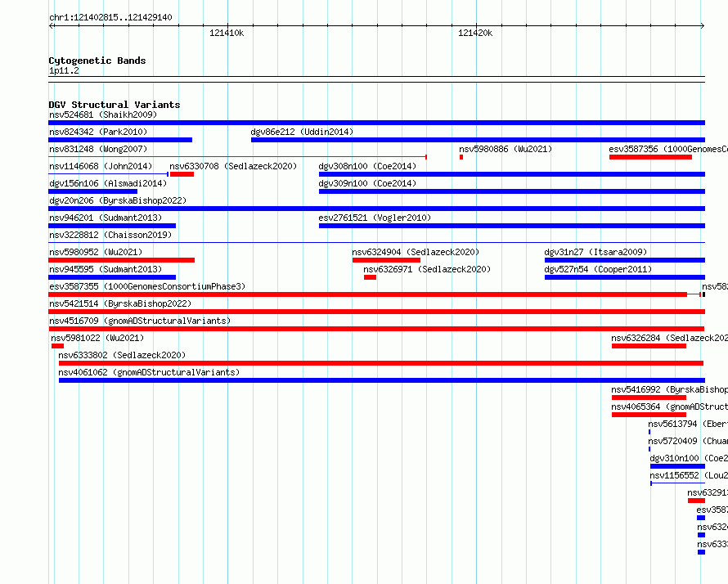
Task: Select esv3587355 (1000GenomesConsortiumPhase3) label
Action: (147, 286)
